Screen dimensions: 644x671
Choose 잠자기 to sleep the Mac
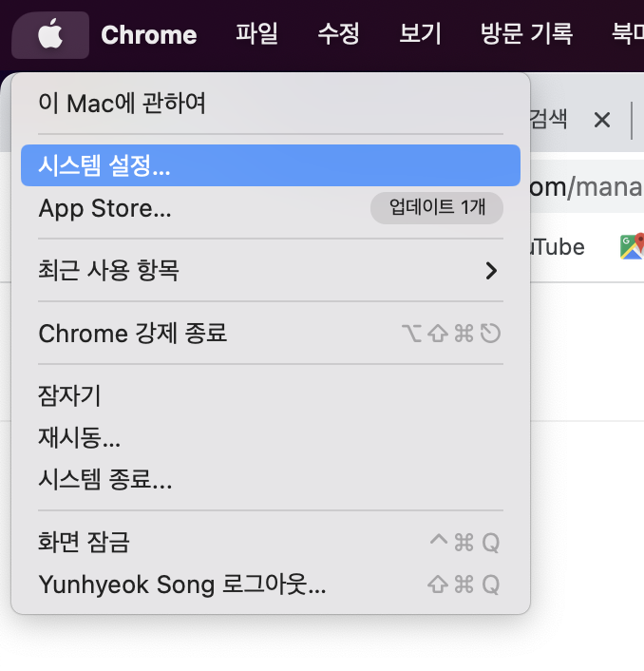pyautogui.click(x=271, y=395)
